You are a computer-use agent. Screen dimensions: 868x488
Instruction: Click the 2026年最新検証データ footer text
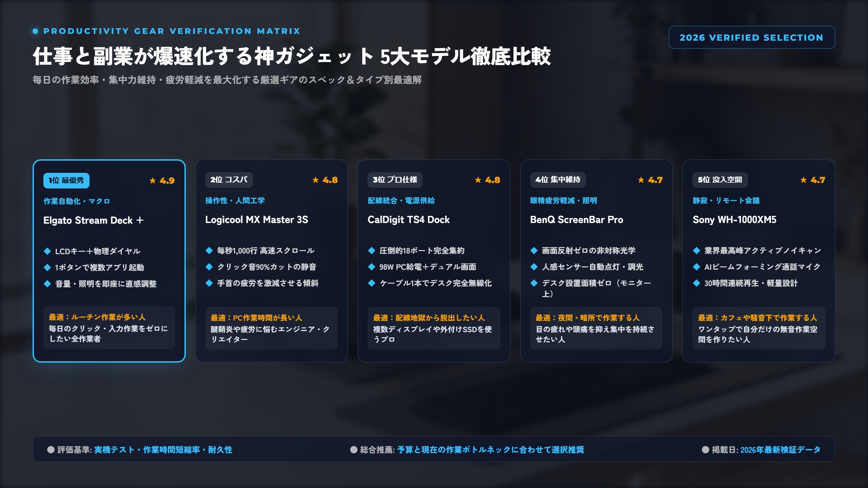(781, 450)
